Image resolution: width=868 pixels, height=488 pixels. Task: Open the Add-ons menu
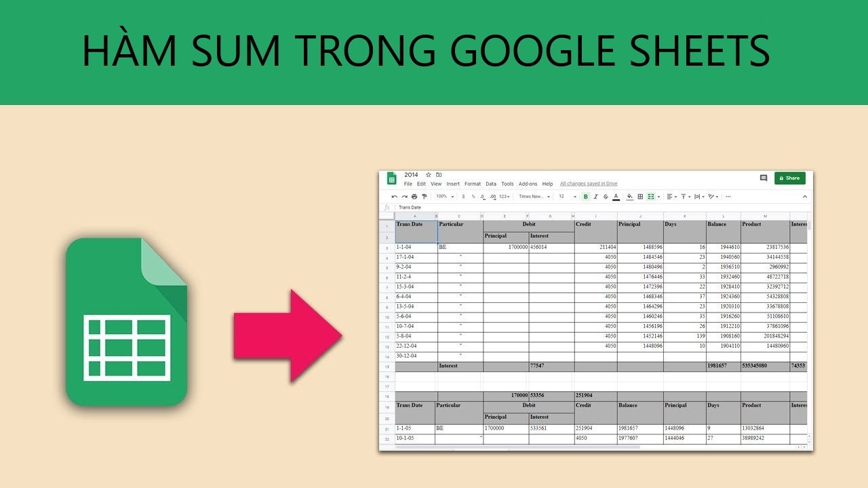[x=528, y=184]
